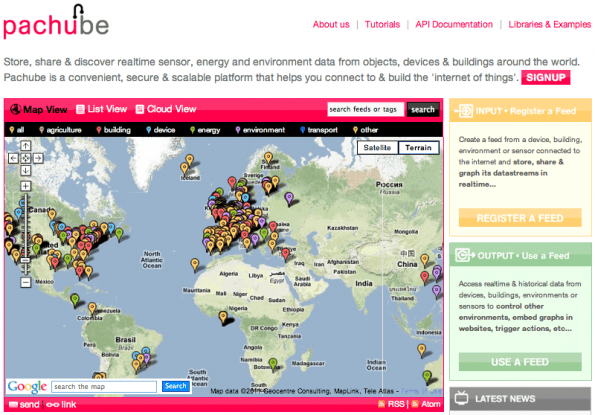Filter map by device tag
The width and height of the screenshot is (595, 415).
tap(161, 130)
